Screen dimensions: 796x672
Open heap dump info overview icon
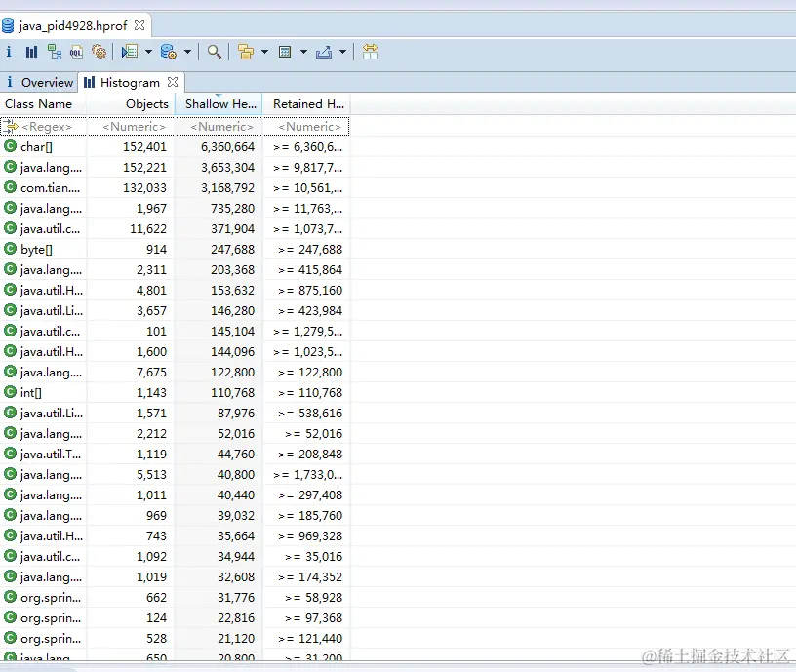pyautogui.click(x=9, y=52)
